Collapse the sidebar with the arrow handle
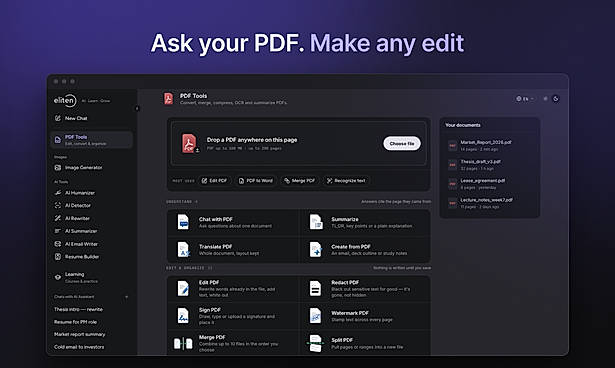 tap(137, 108)
